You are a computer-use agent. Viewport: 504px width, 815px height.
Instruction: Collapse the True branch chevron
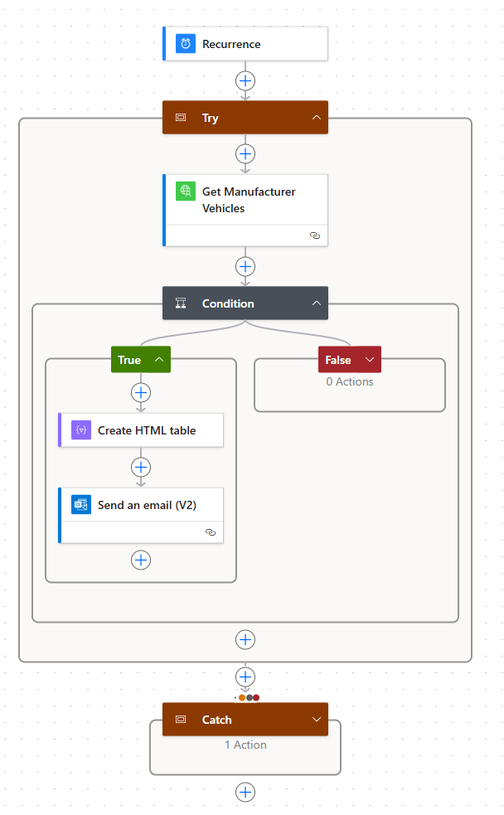159,360
